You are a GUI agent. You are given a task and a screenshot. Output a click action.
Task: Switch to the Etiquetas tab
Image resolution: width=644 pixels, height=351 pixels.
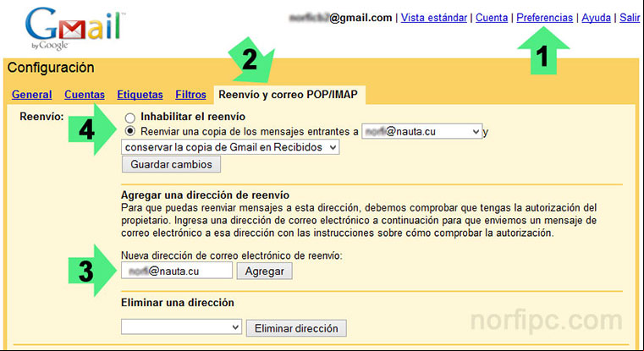coord(140,95)
